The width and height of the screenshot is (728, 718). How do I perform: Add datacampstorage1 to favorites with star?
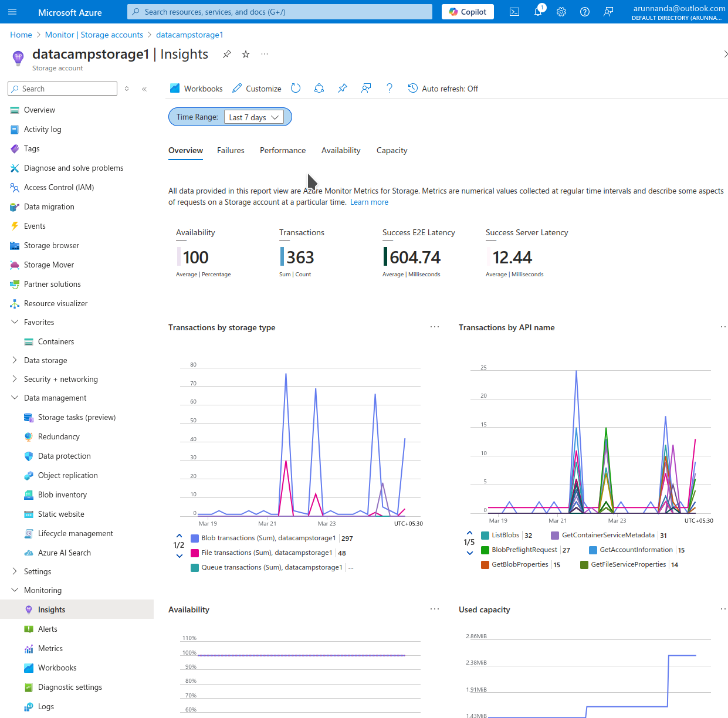coord(246,54)
